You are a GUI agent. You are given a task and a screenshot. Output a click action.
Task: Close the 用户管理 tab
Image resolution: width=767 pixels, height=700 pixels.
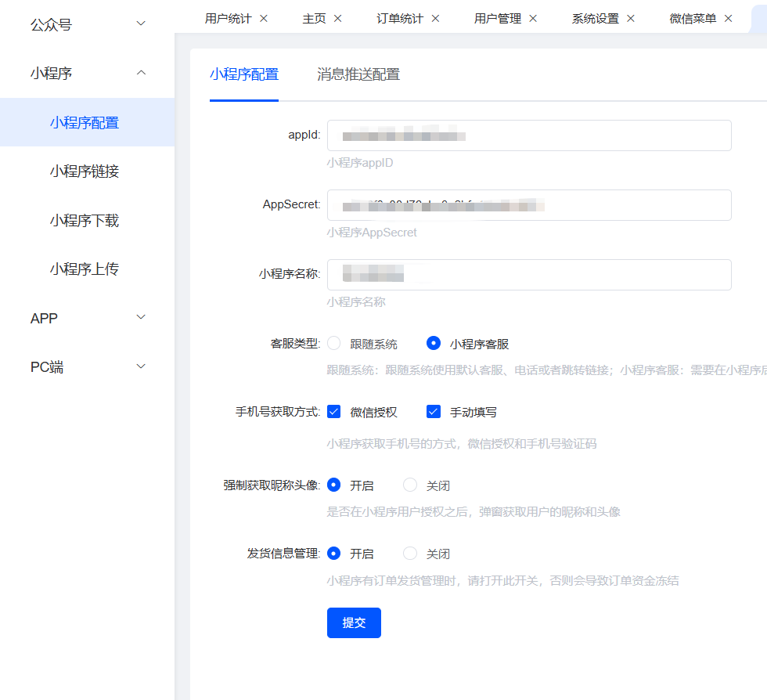(x=533, y=18)
